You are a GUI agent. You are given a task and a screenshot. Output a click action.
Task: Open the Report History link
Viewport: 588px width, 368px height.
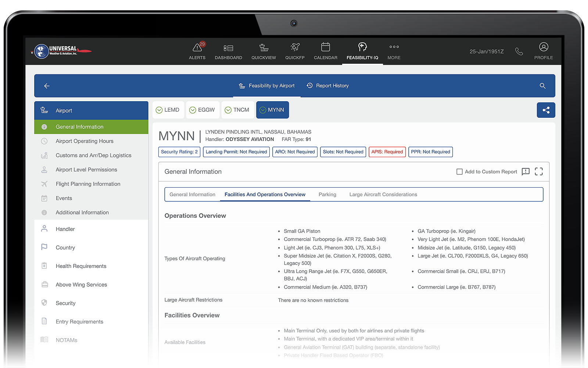point(328,86)
